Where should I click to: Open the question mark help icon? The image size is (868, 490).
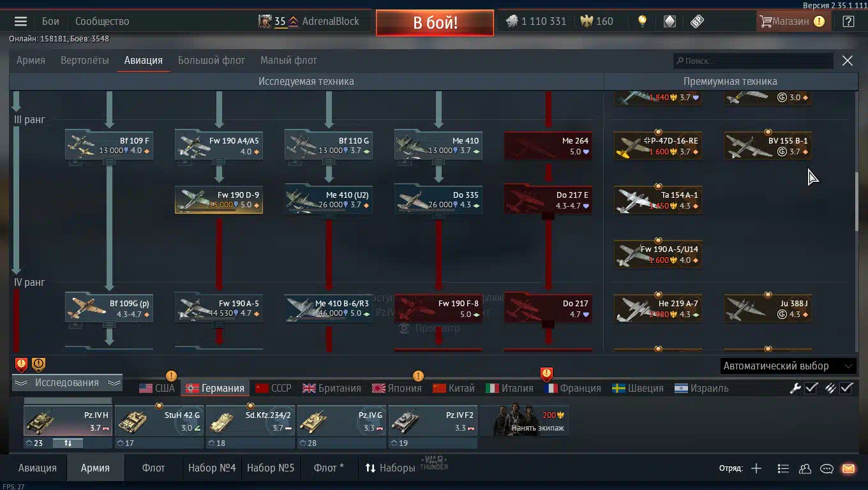[848, 21]
